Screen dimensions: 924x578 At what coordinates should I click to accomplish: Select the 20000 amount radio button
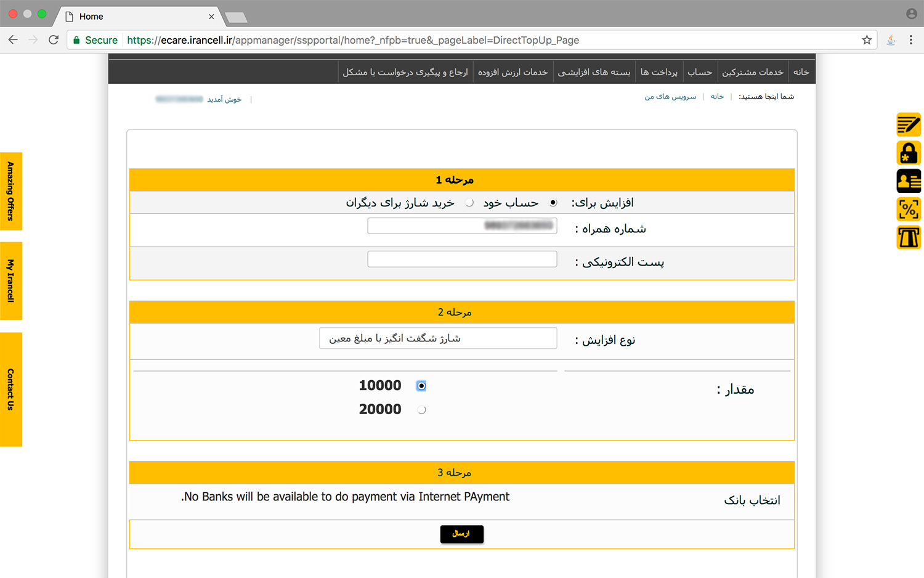pyautogui.click(x=421, y=410)
